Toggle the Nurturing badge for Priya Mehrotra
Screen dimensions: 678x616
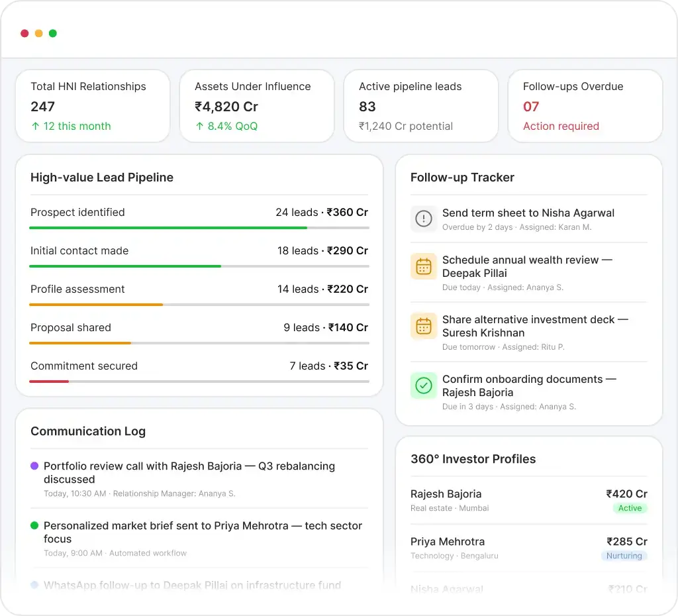(x=624, y=556)
